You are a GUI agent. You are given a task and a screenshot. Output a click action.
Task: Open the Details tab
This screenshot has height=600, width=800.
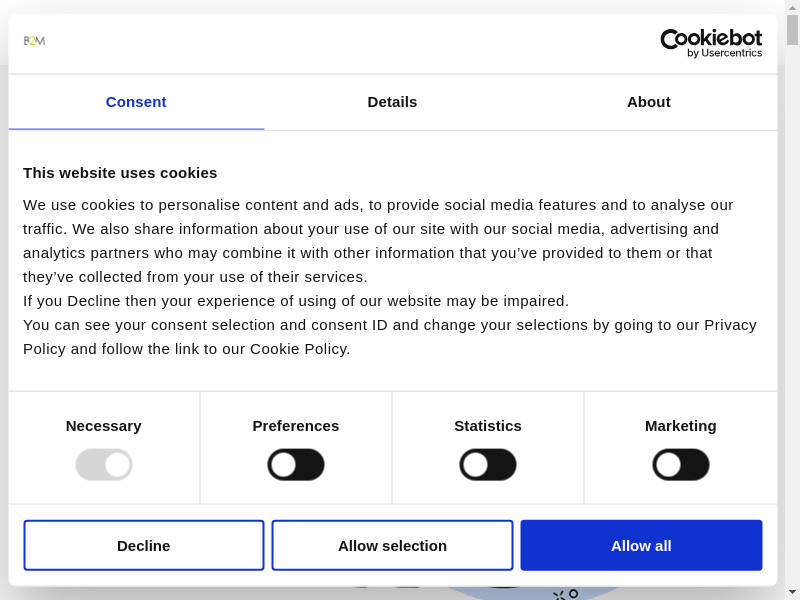tap(392, 102)
